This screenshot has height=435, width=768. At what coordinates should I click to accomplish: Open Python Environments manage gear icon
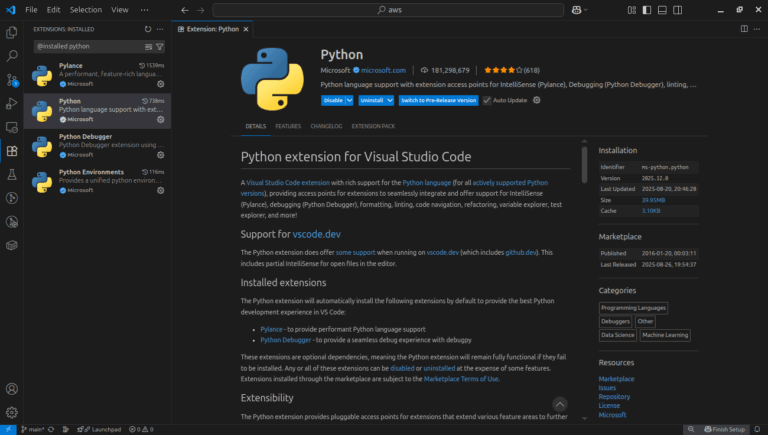[161, 190]
